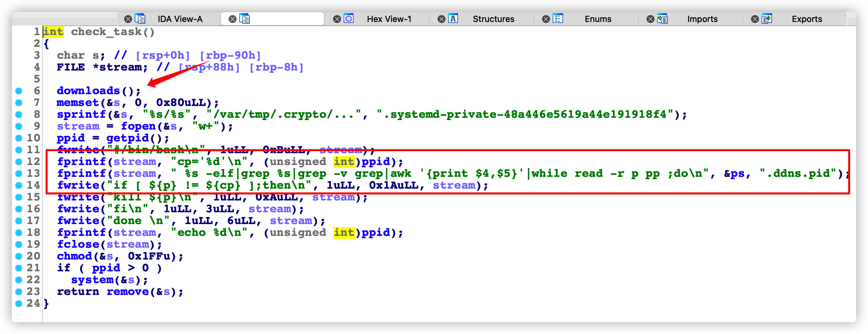Toggle breakpoint dot on line 18

coord(19,232)
